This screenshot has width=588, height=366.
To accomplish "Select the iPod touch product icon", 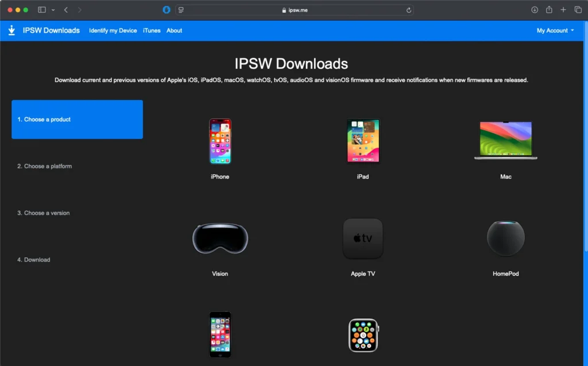I will (x=220, y=334).
